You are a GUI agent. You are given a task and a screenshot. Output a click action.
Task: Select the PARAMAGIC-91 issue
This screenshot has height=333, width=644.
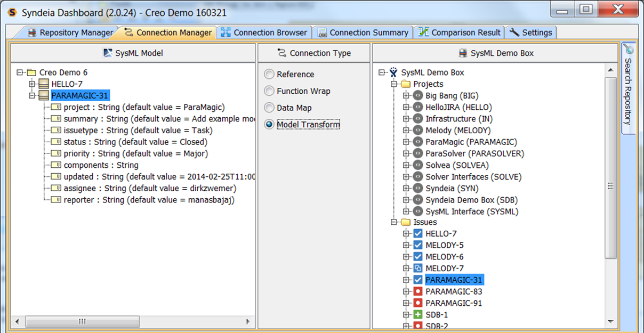pyautogui.click(x=454, y=303)
